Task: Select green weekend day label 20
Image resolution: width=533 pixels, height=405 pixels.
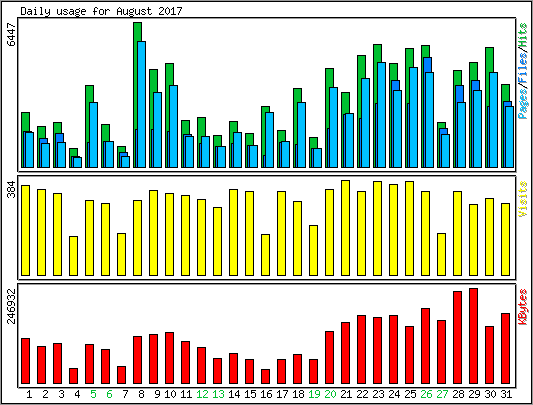Action: [x=330, y=394]
